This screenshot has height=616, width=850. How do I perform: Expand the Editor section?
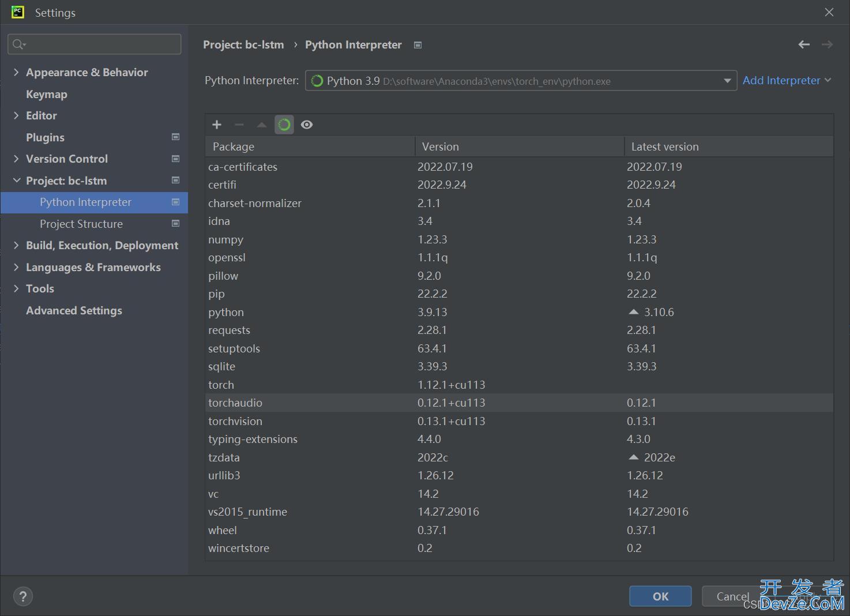click(16, 115)
